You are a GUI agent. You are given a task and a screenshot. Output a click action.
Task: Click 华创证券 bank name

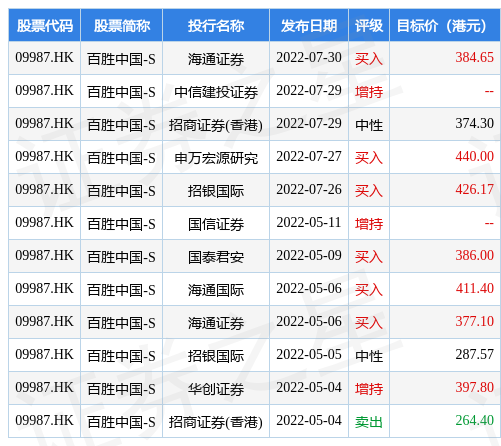tap(216, 389)
